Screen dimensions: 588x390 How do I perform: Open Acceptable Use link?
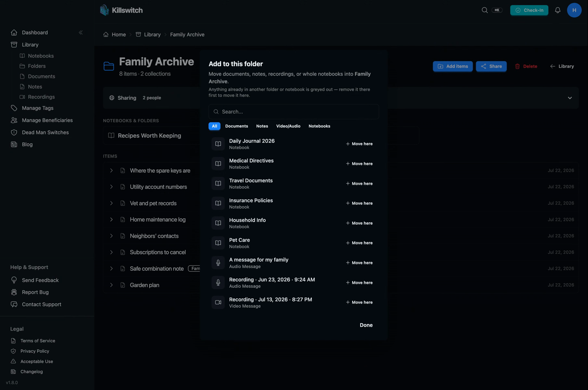click(36, 361)
